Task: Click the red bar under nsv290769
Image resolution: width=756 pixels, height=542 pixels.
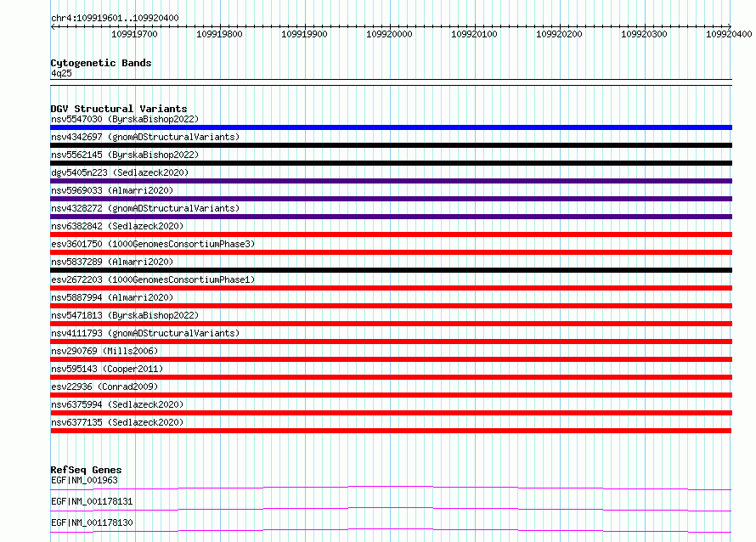Action: coord(391,359)
